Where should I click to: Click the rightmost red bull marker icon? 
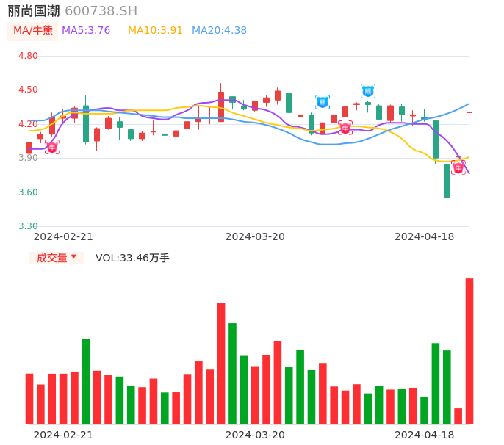[458, 167]
